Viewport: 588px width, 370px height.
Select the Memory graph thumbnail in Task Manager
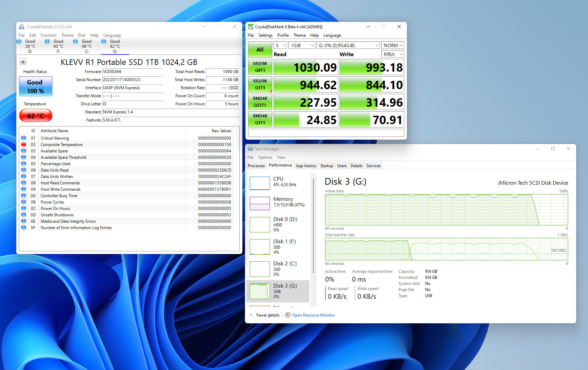(260, 203)
